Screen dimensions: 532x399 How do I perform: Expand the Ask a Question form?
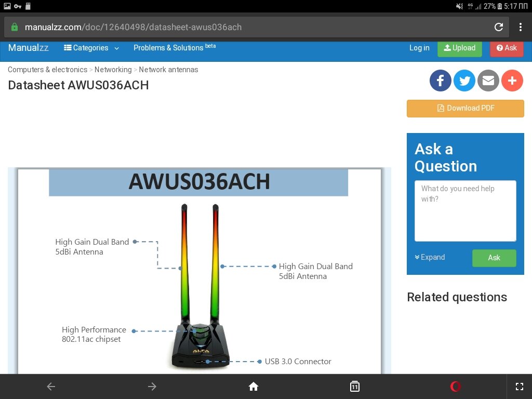pyautogui.click(x=430, y=257)
